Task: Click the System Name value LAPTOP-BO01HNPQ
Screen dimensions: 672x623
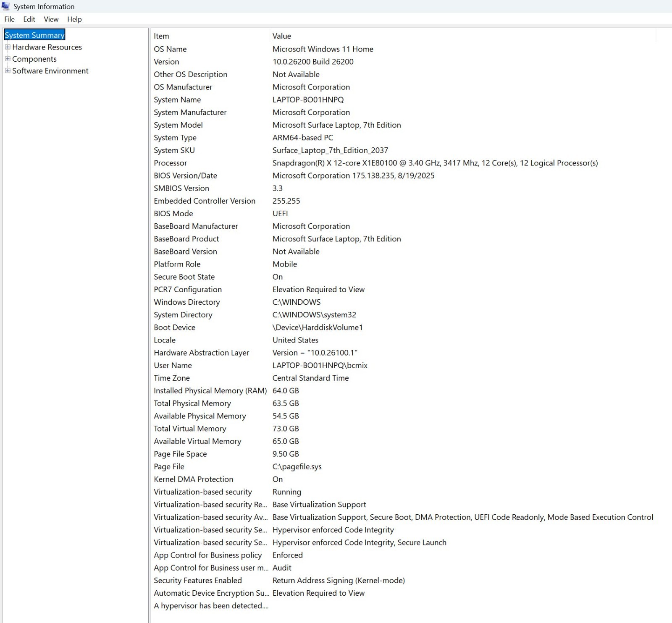Action: coord(308,99)
